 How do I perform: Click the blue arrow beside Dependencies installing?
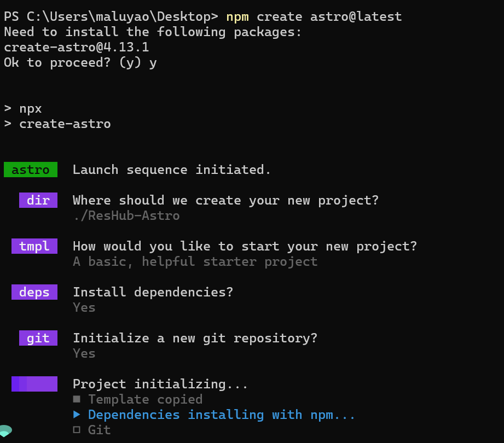pos(77,415)
